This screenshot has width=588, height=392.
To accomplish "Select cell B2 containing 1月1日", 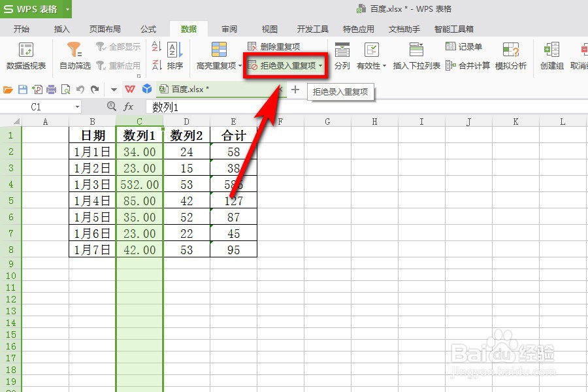I will 91,152.
